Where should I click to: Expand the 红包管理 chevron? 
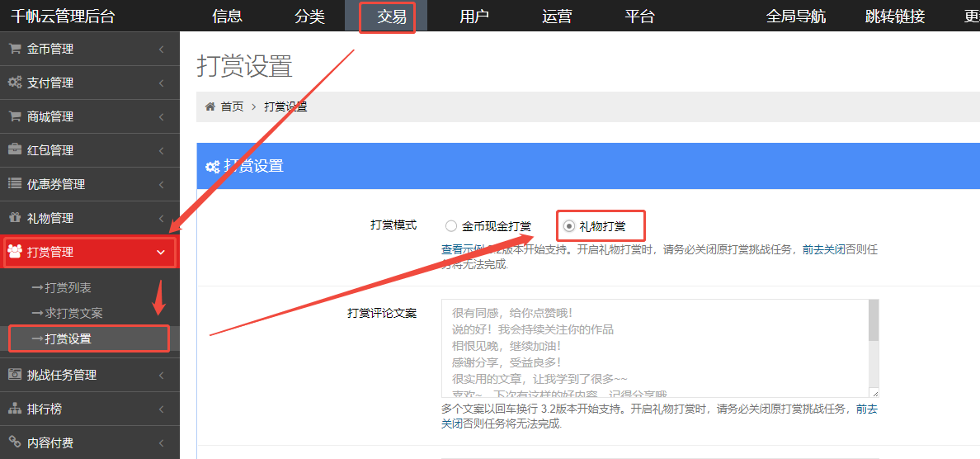coord(161,150)
